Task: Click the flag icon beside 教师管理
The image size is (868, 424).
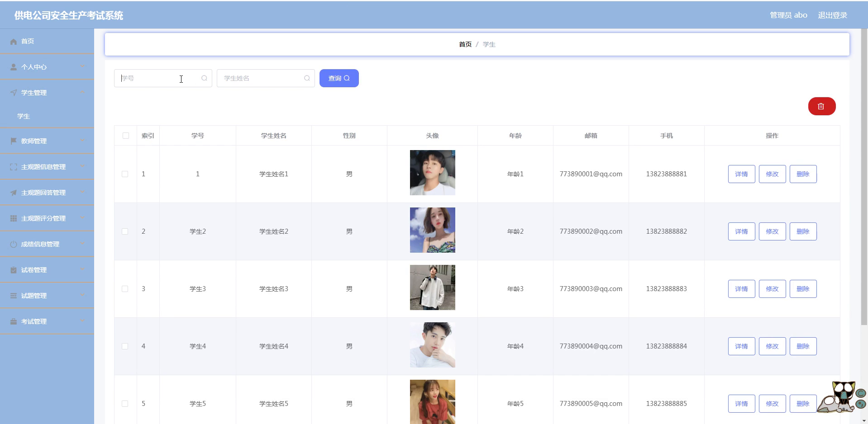Action: [x=14, y=141]
